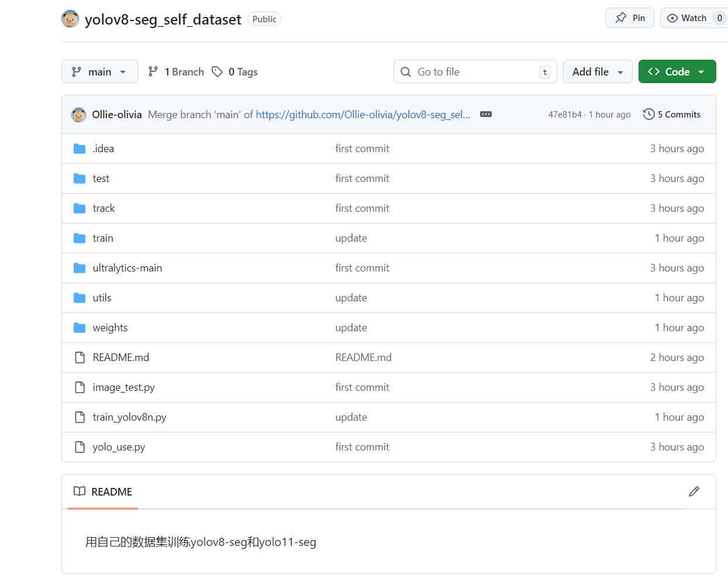Viewport: 728px width, 581px height.
Task: Click the folder icon next to weights
Action: (x=80, y=328)
